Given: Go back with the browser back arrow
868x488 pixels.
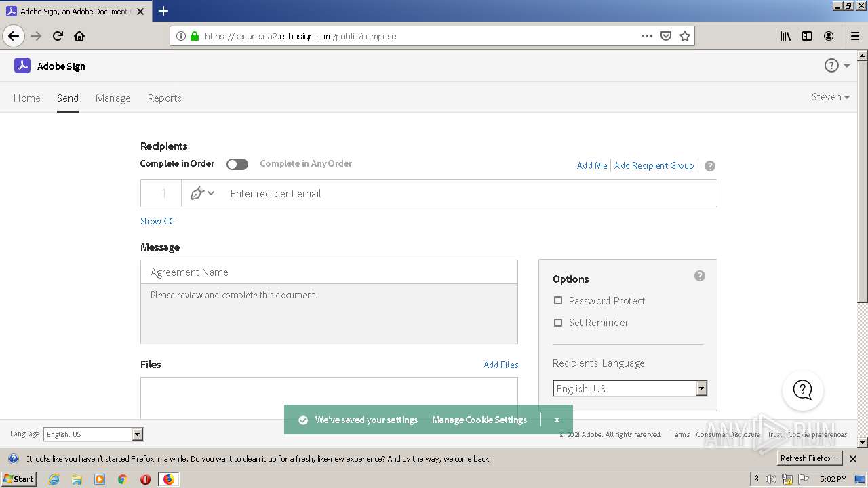Looking at the screenshot, I should click(14, 36).
